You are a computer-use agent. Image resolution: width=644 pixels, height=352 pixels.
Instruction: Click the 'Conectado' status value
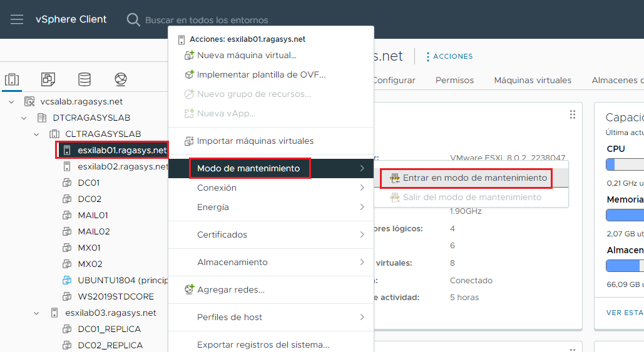[x=471, y=281]
